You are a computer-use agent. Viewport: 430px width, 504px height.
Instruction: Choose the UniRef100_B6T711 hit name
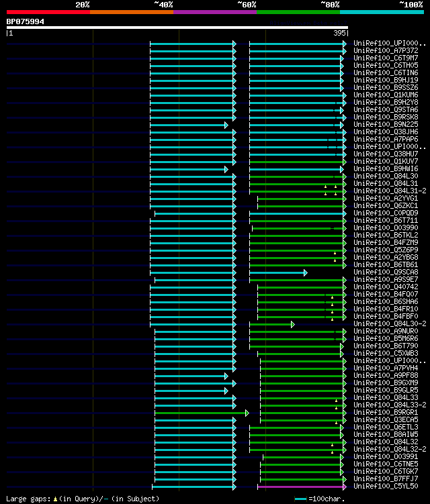click(386, 221)
